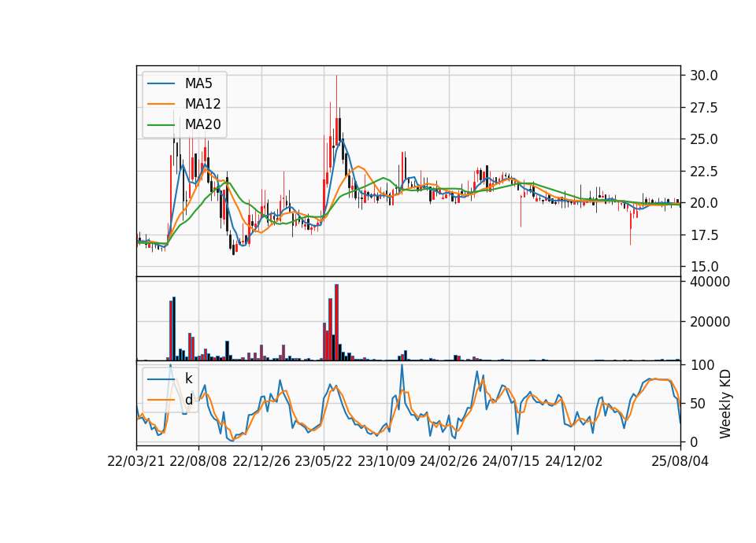756x543 pixels.
Task: Click the 25.0 price axis tick
Action: click(x=703, y=139)
